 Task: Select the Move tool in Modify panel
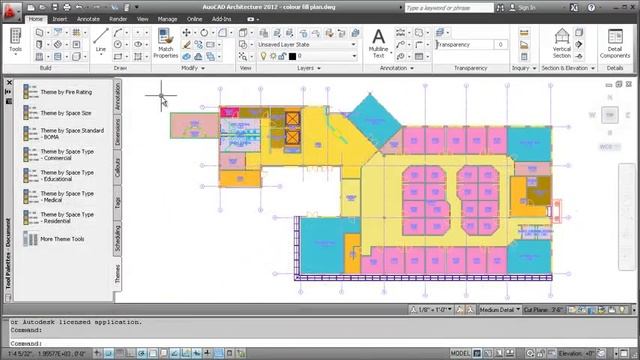187,32
